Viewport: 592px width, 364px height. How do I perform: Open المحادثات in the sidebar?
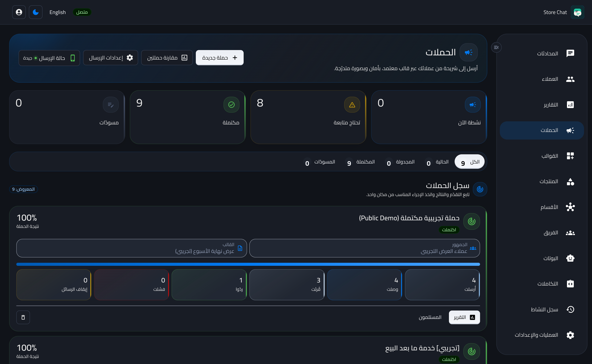(542, 53)
